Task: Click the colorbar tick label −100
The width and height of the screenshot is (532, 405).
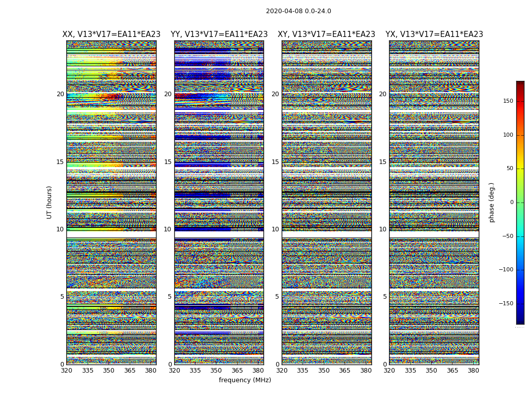Action: click(x=506, y=270)
